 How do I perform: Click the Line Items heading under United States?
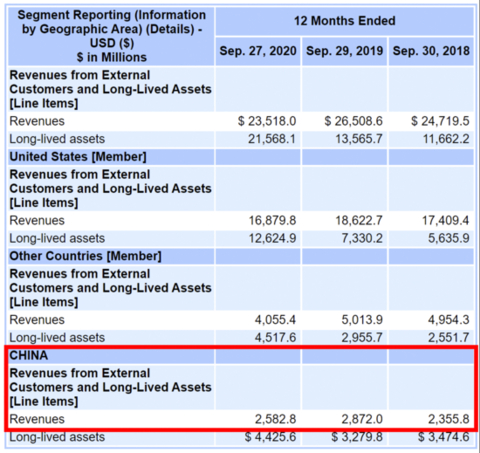click(x=110, y=188)
